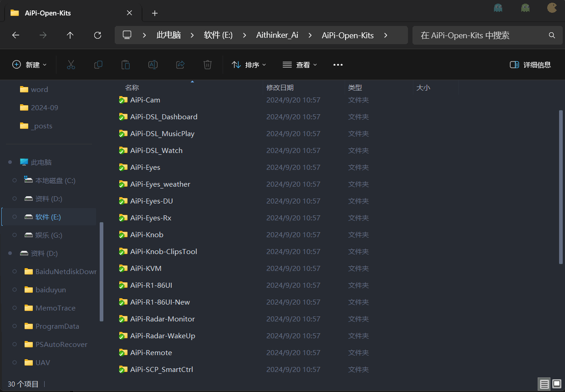Select the AiPi-DSL_MusicPlay folder name
Viewport: 565px width, 392px height.
coord(163,133)
